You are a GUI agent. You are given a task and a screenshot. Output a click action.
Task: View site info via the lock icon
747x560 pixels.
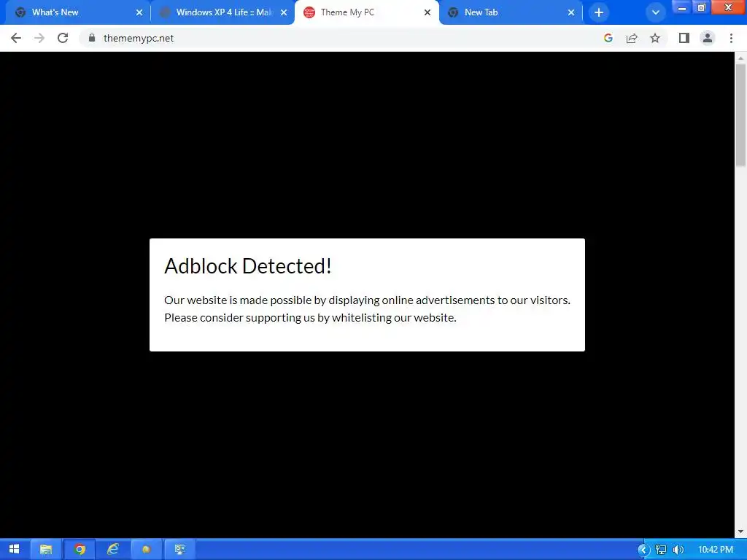tap(92, 38)
